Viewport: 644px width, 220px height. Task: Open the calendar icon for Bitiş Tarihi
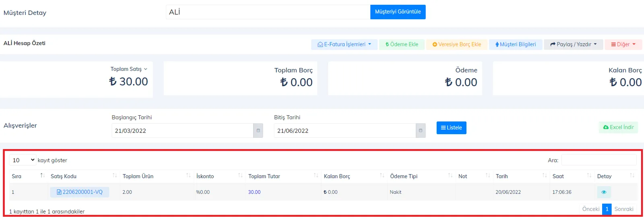(x=421, y=131)
